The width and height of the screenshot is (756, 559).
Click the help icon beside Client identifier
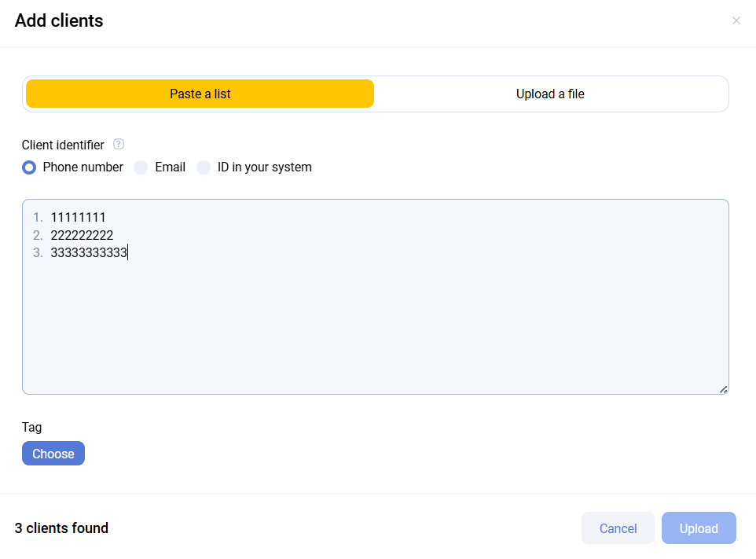tap(119, 144)
